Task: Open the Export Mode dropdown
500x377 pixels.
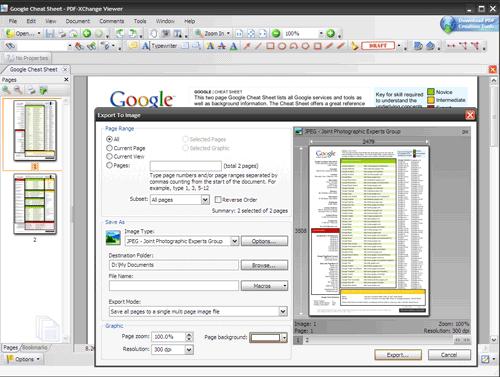Action: tap(283, 311)
